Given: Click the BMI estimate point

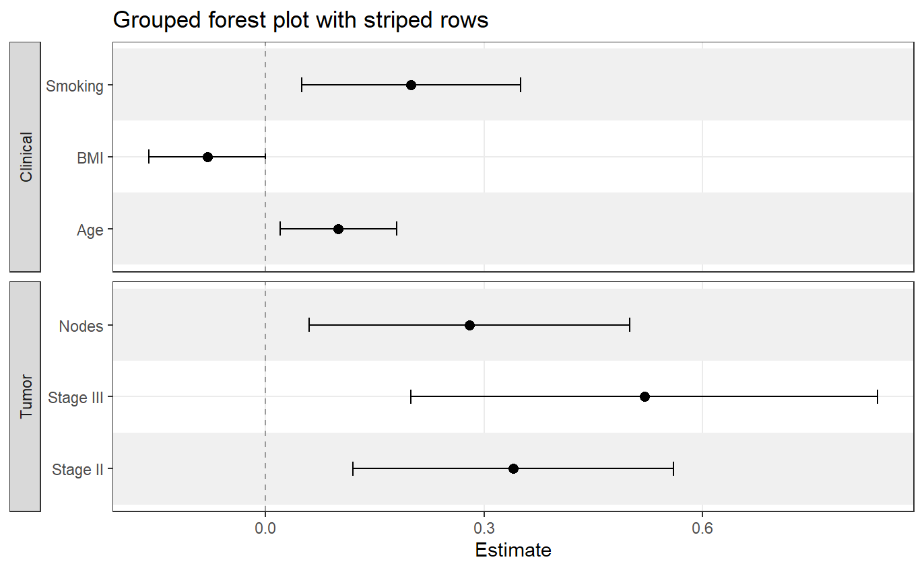Looking at the screenshot, I should coord(207,157).
